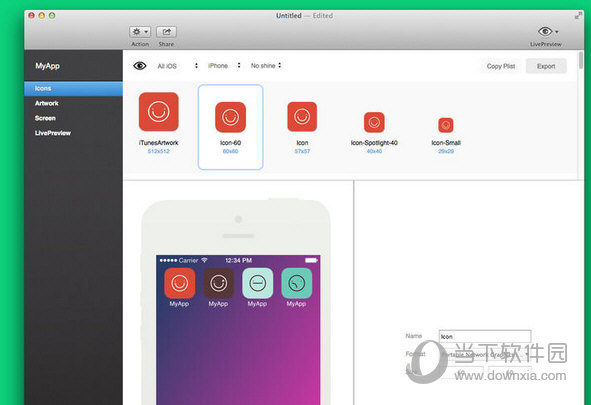Click the 40x40 size label
The height and width of the screenshot is (405, 591).
374,151
